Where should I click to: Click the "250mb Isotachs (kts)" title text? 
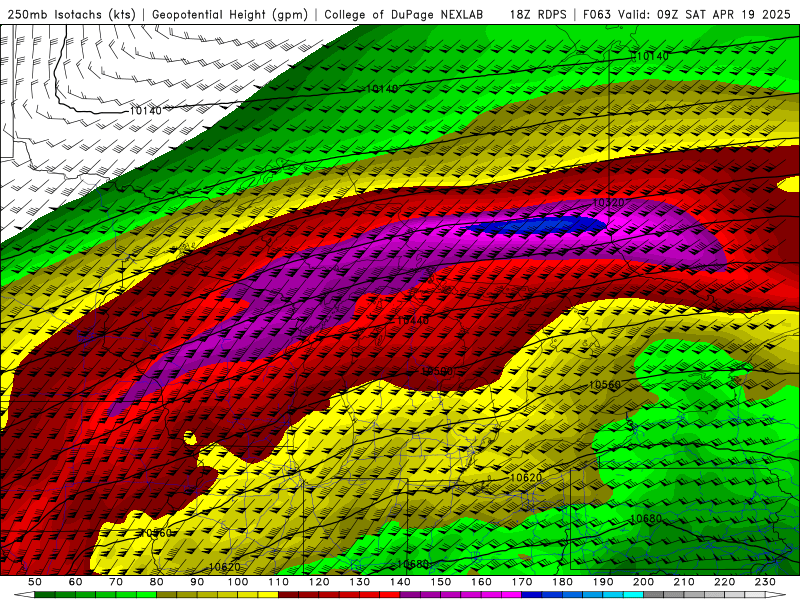[71, 14]
